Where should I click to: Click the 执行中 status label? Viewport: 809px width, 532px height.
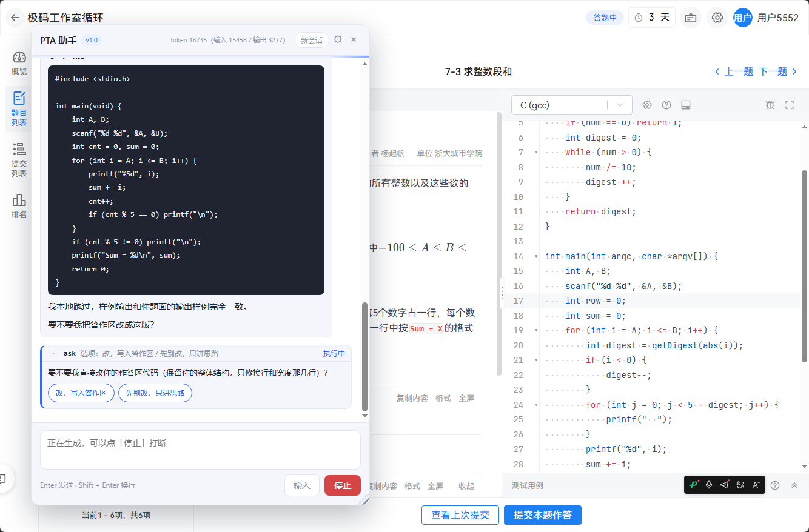pyautogui.click(x=334, y=353)
